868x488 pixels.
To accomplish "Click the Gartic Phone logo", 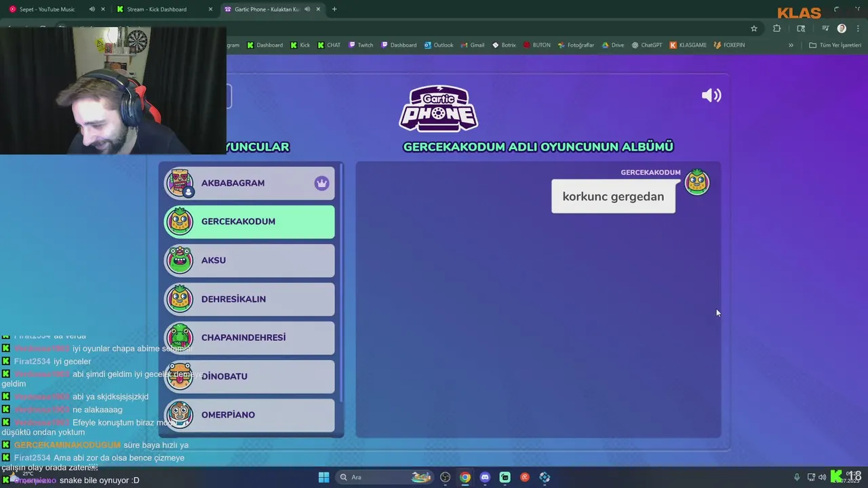I will coord(439,108).
